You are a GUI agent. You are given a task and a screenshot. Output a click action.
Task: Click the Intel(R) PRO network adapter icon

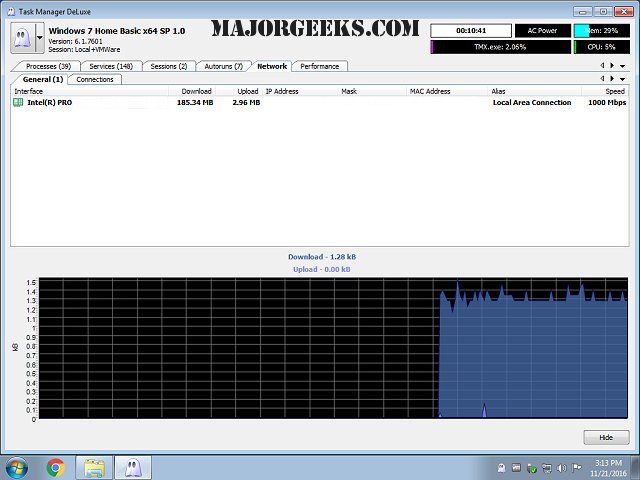(18, 102)
